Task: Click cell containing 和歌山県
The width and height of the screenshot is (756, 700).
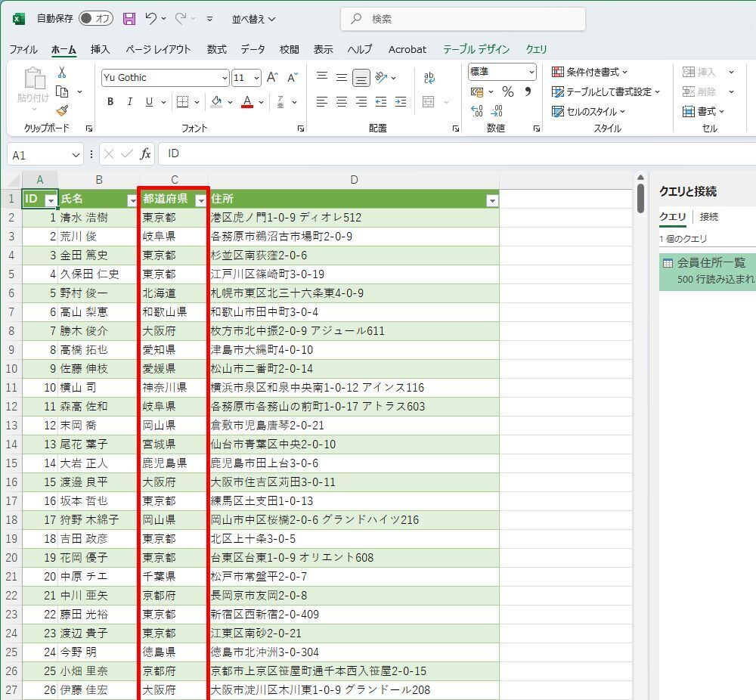Action: coord(174,312)
